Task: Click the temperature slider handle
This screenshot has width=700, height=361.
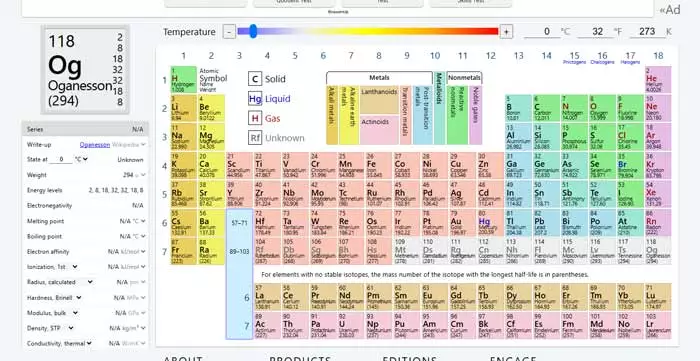Action: [x=253, y=31]
